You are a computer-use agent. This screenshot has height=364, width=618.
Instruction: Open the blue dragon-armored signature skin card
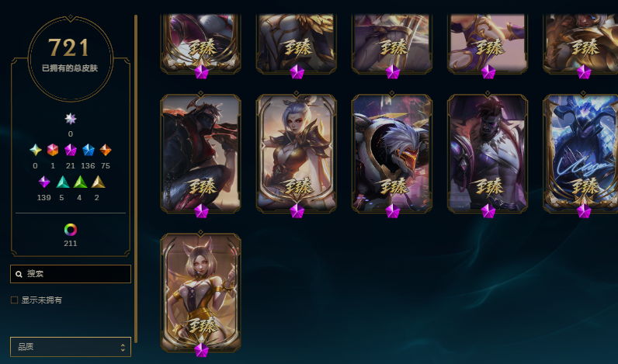click(581, 153)
